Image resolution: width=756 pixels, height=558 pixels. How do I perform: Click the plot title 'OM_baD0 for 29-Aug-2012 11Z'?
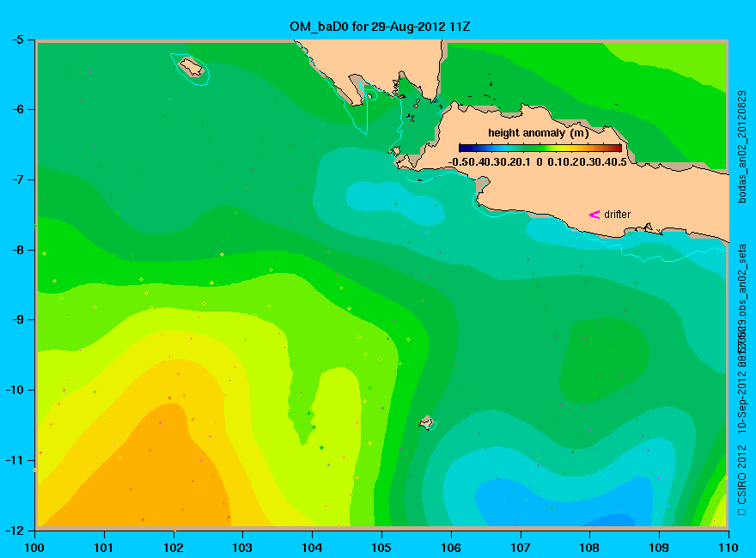[x=380, y=27]
